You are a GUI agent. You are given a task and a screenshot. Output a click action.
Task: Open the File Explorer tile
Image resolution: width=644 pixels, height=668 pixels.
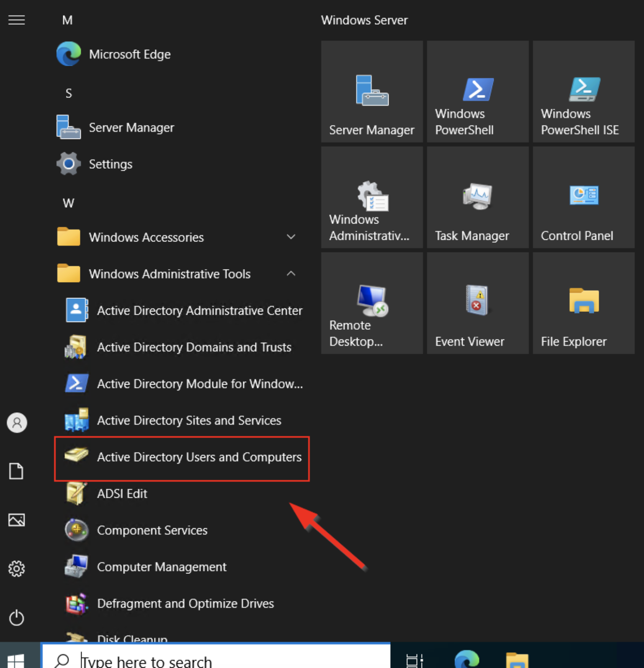[584, 303]
